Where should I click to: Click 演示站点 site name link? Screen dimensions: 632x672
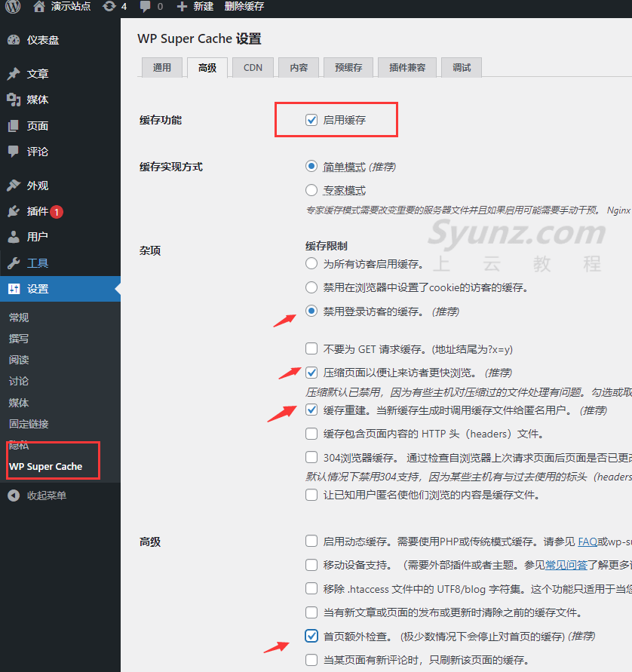[71, 7]
